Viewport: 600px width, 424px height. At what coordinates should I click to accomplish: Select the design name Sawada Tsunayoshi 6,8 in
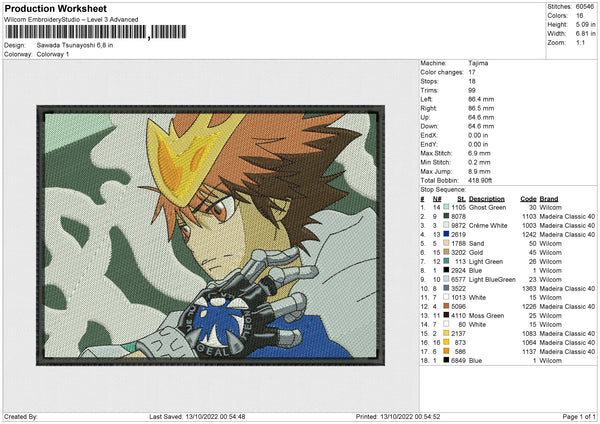tap(75, 45)
